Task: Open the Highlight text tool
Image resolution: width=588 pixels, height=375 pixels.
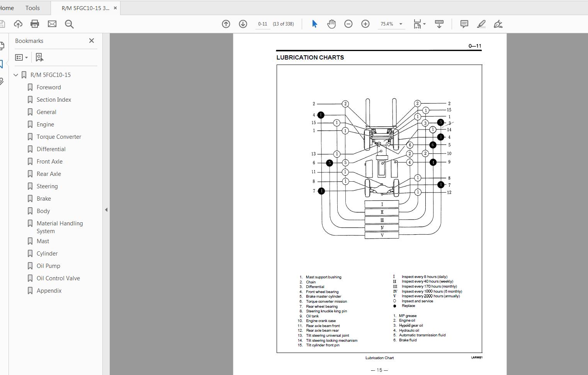Action: pyautogui.click(x=481, y=24)
